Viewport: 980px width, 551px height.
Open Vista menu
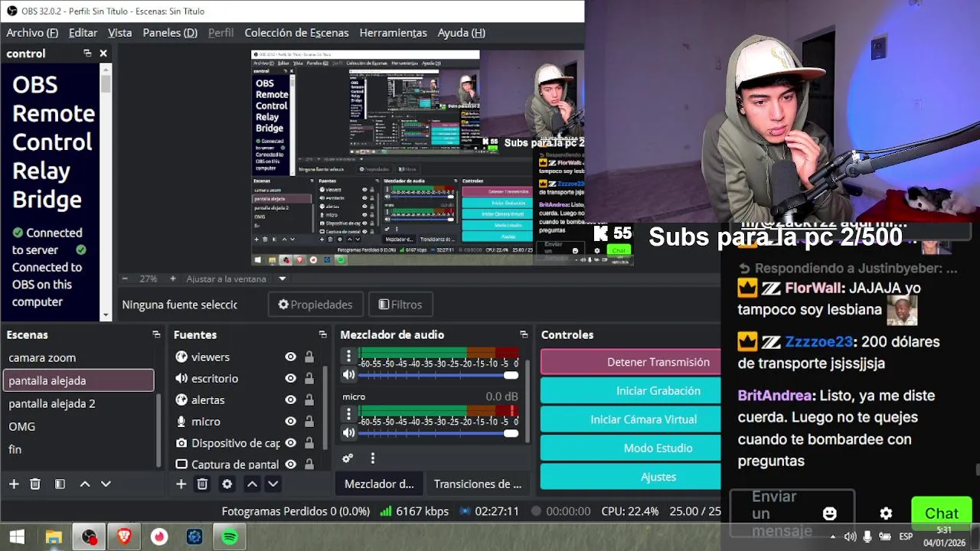(x=119, y=32)
